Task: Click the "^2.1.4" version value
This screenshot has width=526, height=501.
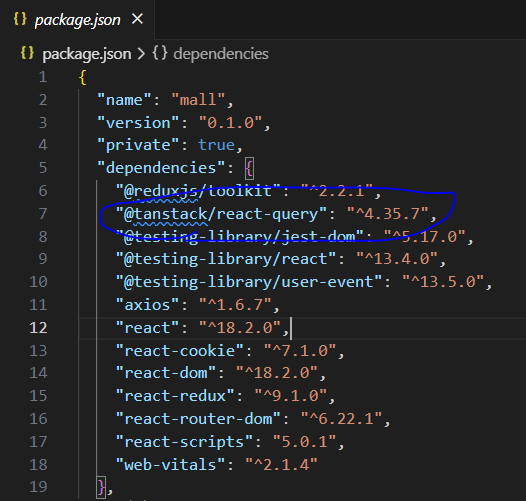Action: [x=281, y=465]
